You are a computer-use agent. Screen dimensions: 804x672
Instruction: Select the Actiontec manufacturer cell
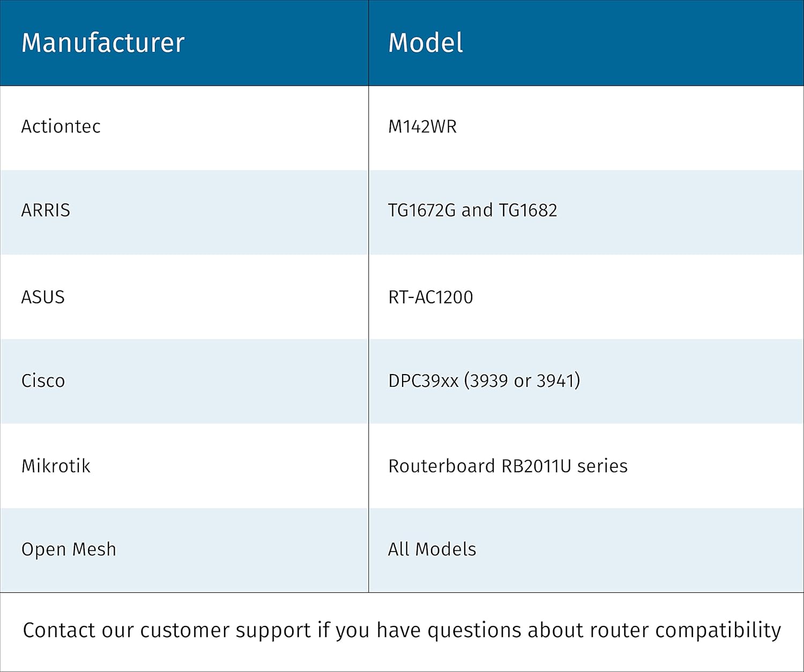(x=61, y=127)
